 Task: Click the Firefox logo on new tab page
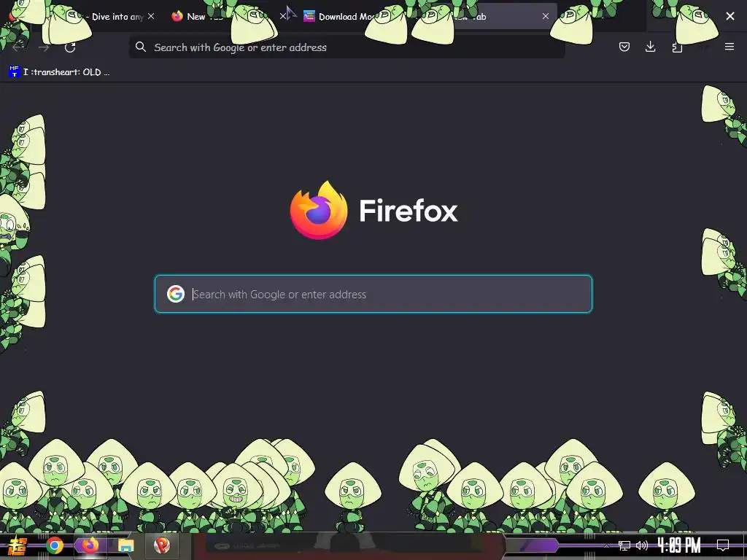pos(319,210)
